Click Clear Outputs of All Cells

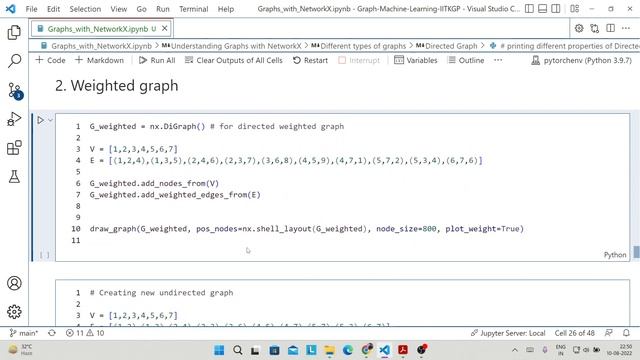[233, 60]
